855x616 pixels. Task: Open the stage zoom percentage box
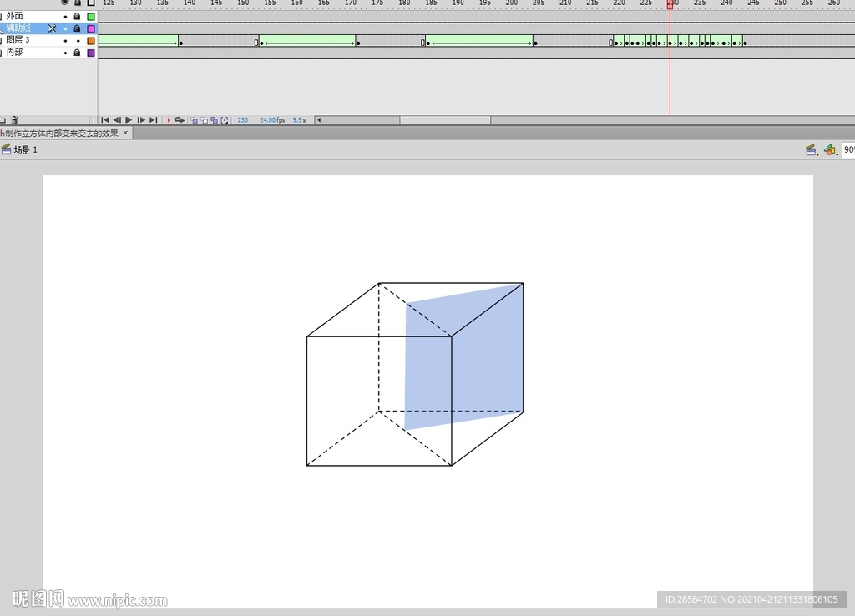coord(848,149)
